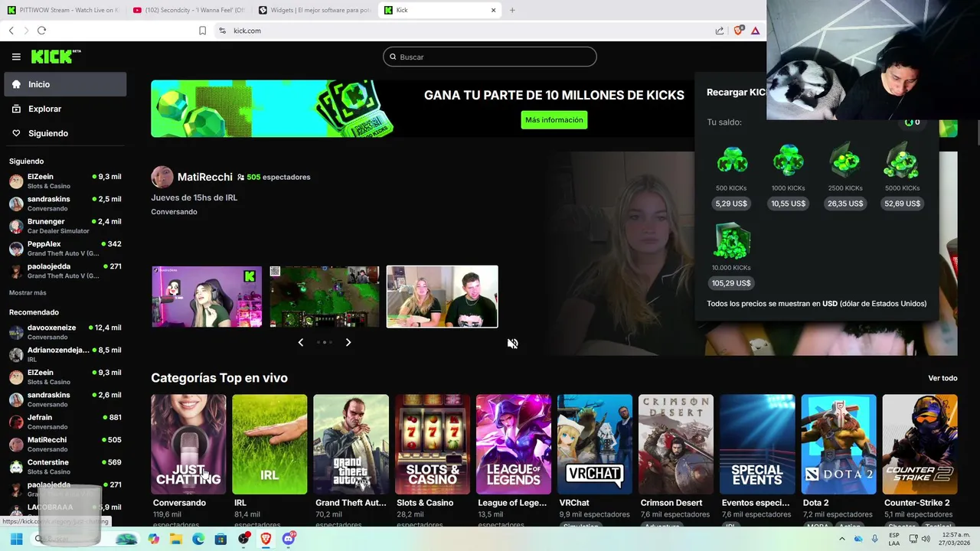Buy the 2500 KICKs pack for 26,35 US$
The height and width of the screenshot is (551, 980).
click(845, 204)
